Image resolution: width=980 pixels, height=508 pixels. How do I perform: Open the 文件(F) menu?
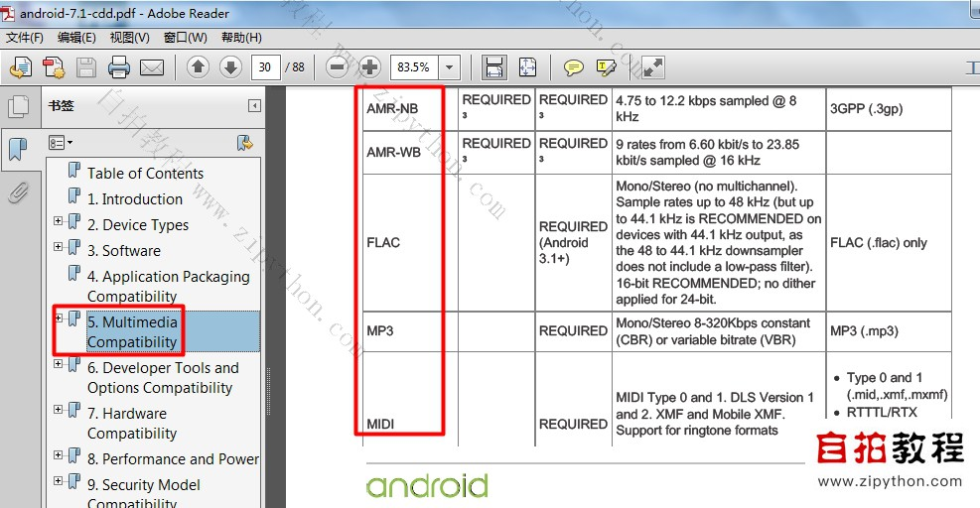pos(25,38)
